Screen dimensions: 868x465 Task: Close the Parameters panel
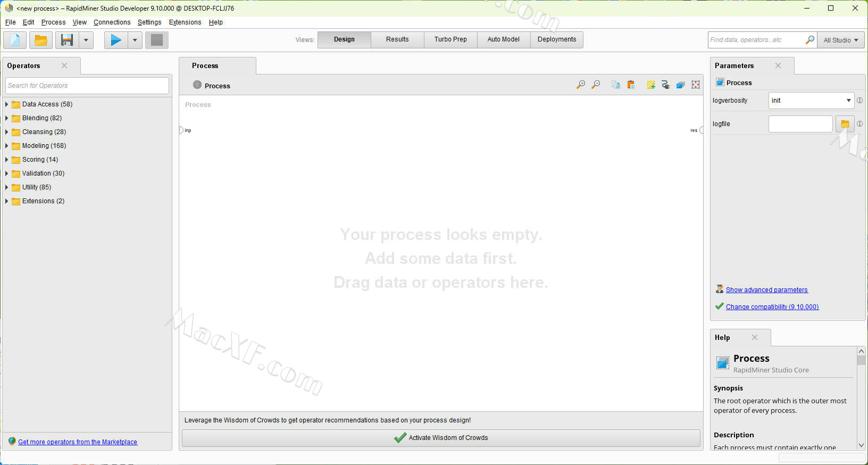(778, 65)
